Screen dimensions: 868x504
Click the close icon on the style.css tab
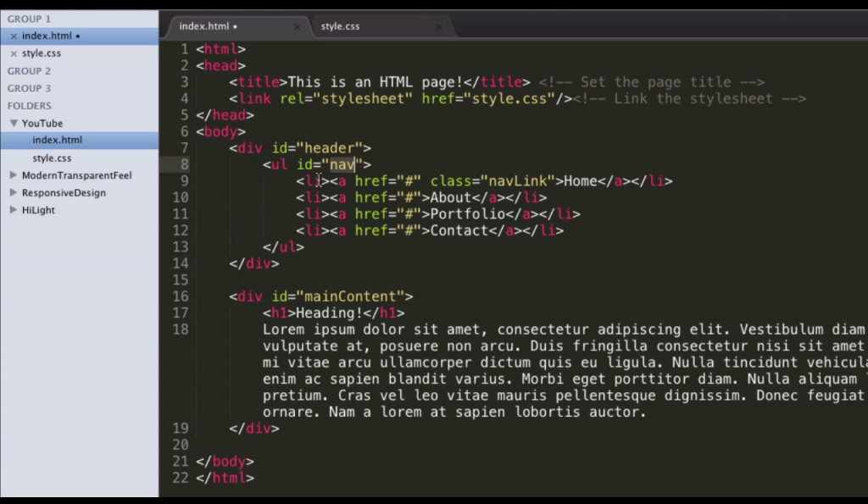(x=438, y=26)
